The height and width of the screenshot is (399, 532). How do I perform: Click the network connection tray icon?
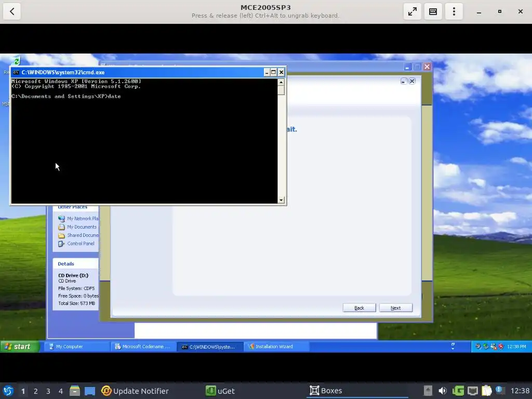[473, 391]
